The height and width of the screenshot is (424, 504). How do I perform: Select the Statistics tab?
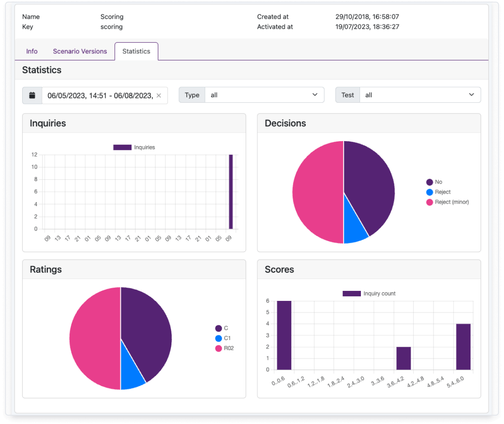(136, 51)
